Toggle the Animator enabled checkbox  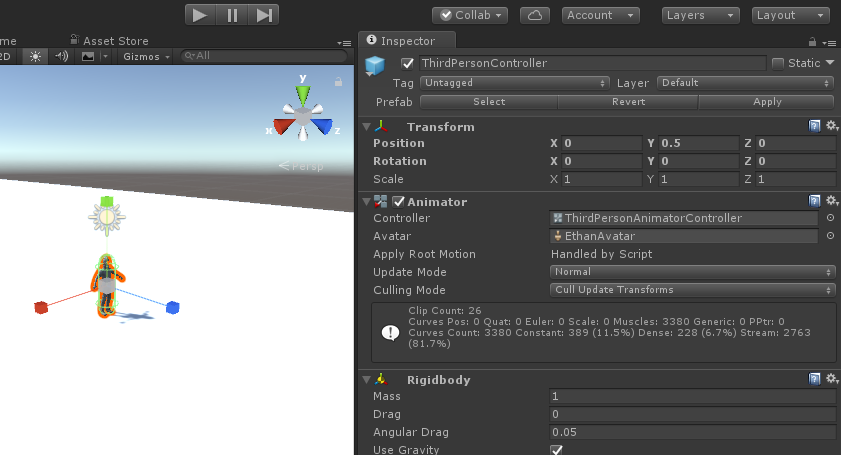point(399,202)
